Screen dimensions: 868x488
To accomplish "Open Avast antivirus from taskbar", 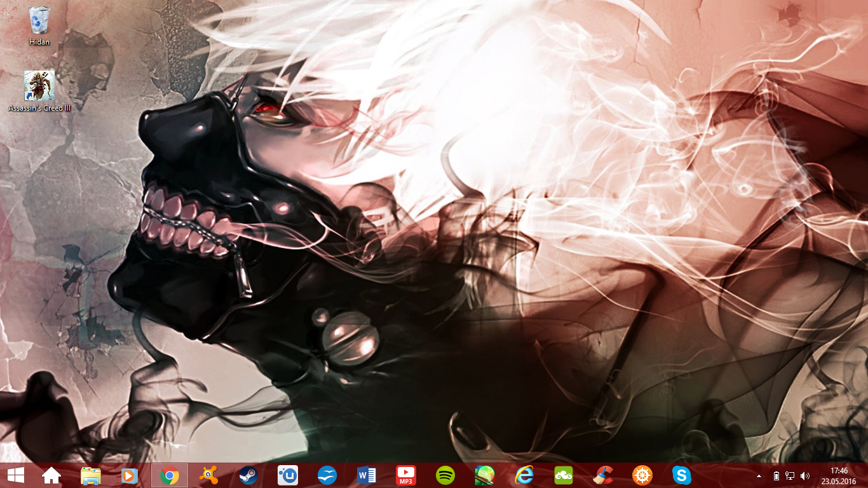I will pyautogui.click(x=208, y=475).
